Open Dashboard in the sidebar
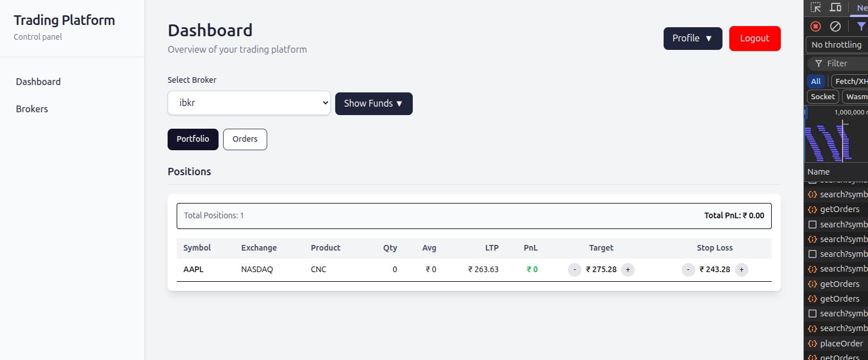 tap(38, 82)
